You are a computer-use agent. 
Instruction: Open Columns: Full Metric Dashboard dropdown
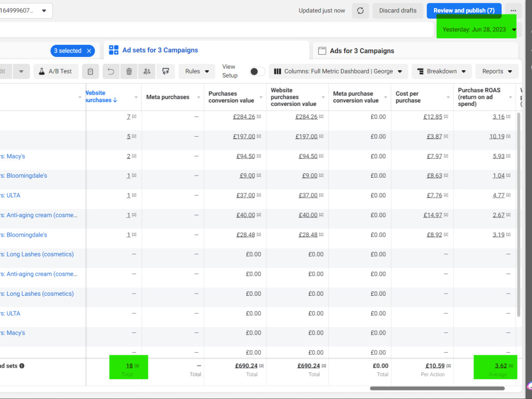pos(338,71)
